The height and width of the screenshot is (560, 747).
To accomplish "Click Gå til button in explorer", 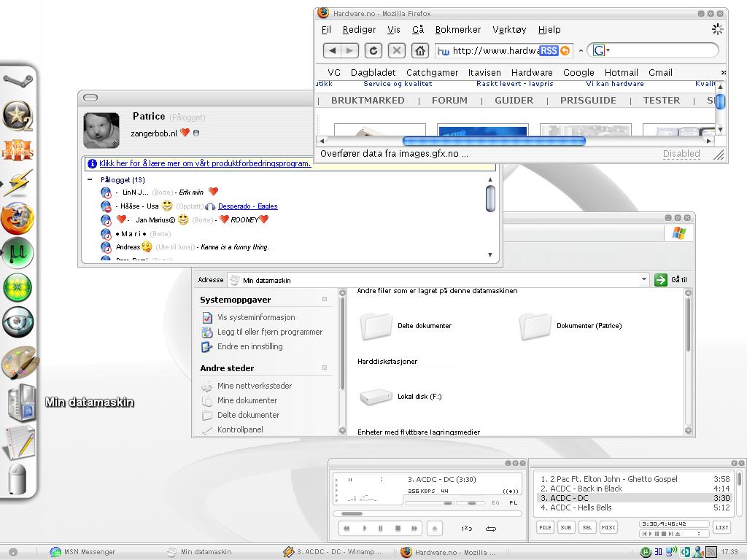I will (x=671, y=279).
